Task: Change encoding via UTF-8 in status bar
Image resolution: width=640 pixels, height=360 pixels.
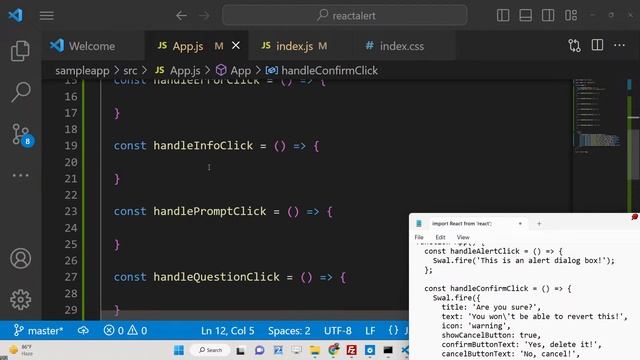Action: coord(338,330)
